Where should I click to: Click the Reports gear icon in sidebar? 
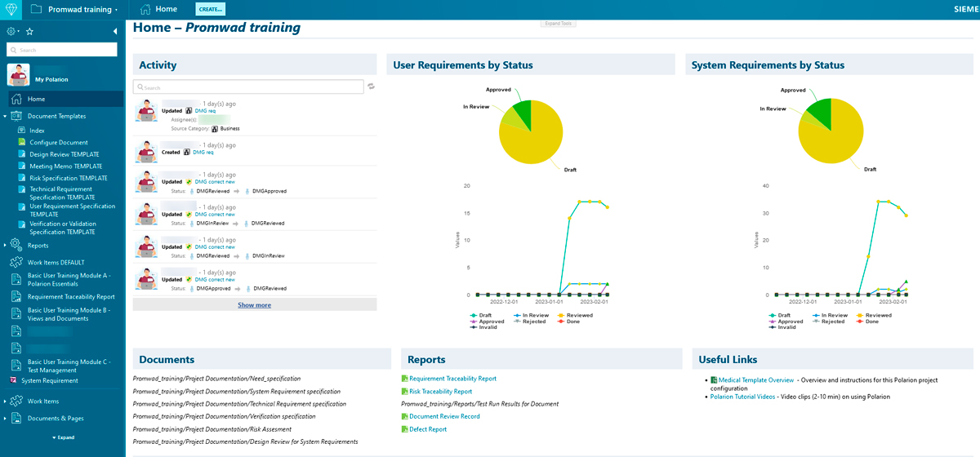pyautogui.click(x=16, y=245)
